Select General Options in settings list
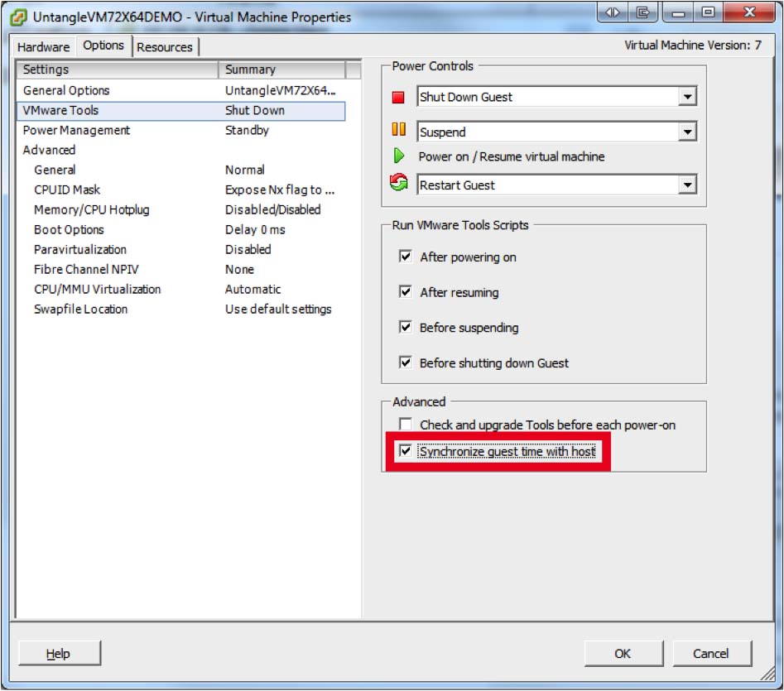The width and height of the screenshot is (784, 691). coord(180,90)
